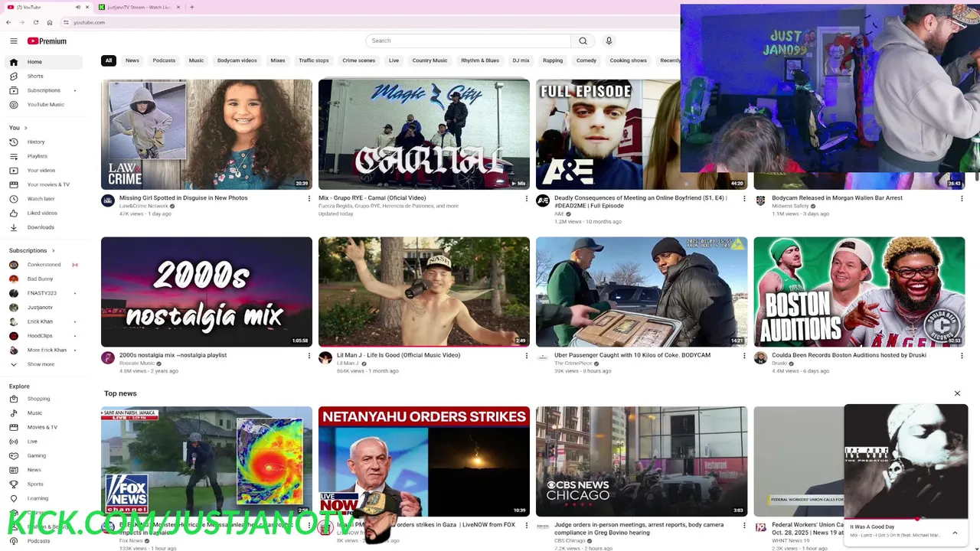
Task: Open Justjanotv subscription channel
Action: click(40, 308)
